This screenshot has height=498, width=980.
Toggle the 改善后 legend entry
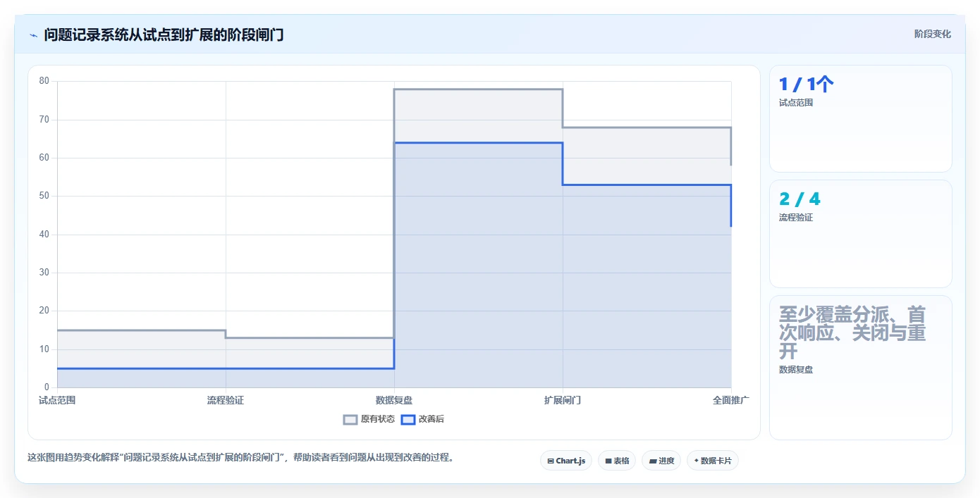tap(422, 419)
